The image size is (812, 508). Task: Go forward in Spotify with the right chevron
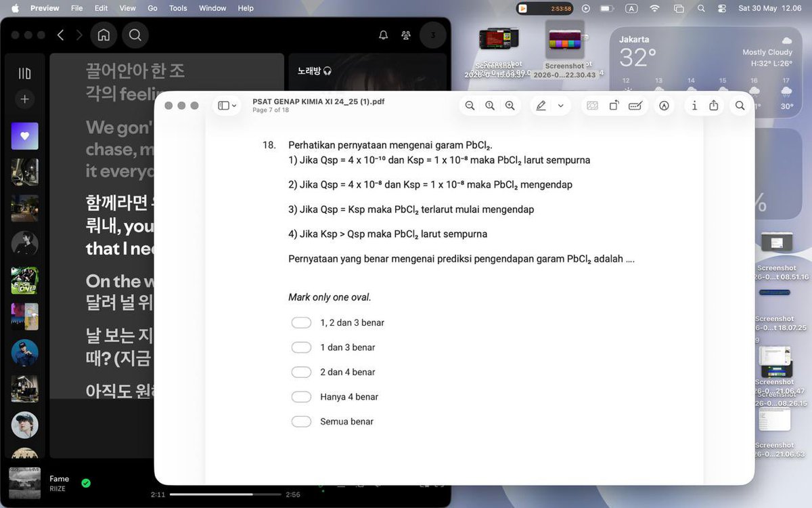80,35
